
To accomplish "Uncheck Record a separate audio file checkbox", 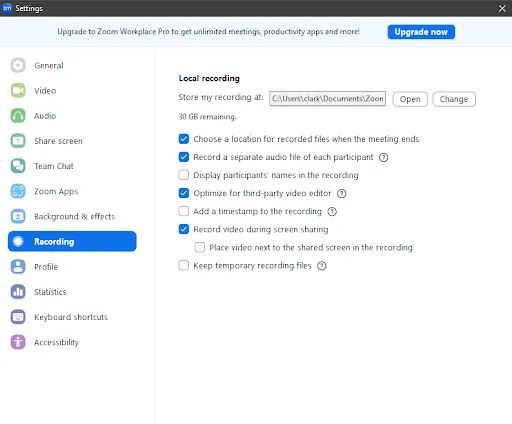I will (x=184, y=157).
